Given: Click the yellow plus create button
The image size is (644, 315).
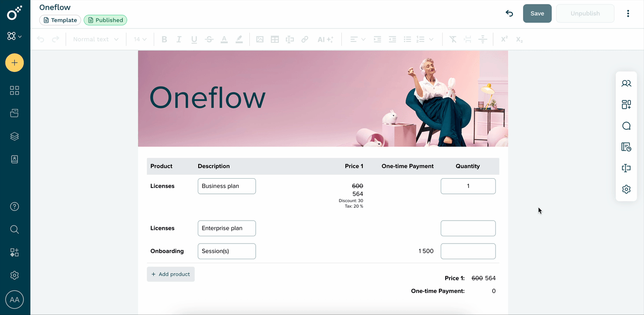Looking at the screenshot, I should (x=14, y=63).
